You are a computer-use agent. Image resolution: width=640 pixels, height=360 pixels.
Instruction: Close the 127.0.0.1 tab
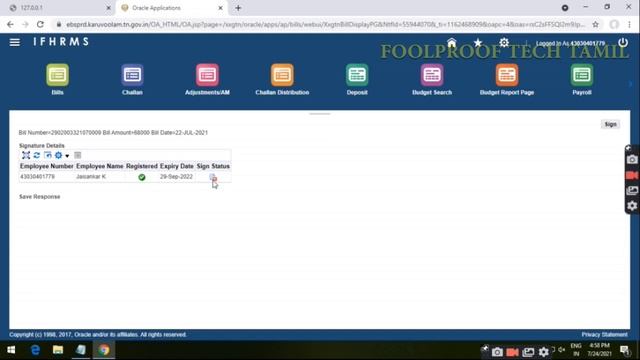109,8
